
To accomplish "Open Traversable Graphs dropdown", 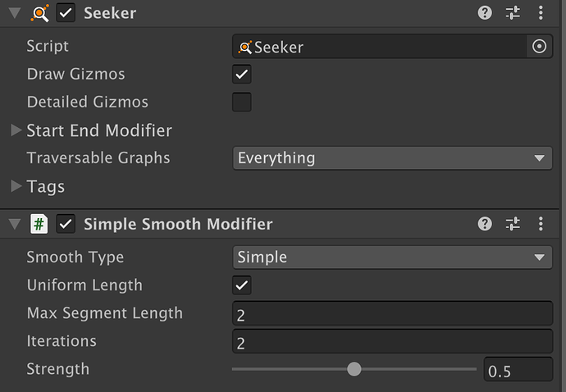I will point(392,158).
